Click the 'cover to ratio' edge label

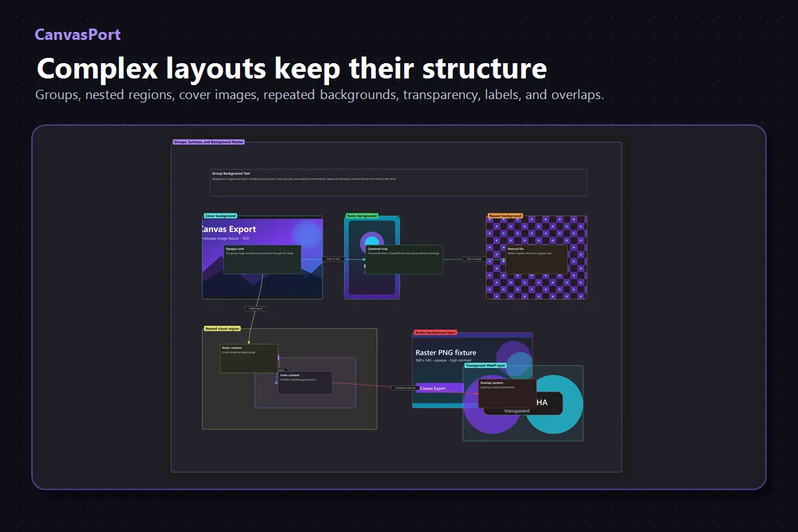[x=333, y=259]
